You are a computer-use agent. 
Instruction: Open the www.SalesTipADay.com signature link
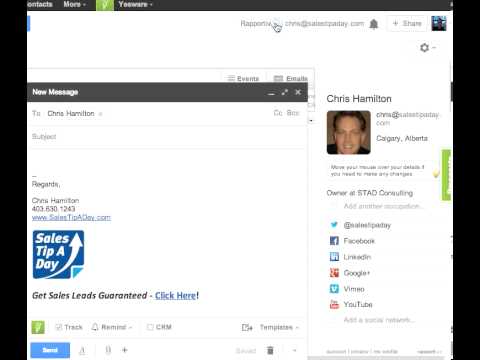(71, 218)
